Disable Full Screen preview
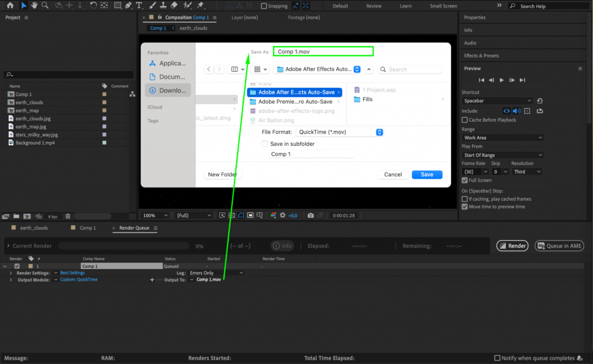The width and height of the screenshot is (593, 364). point(464,180)
